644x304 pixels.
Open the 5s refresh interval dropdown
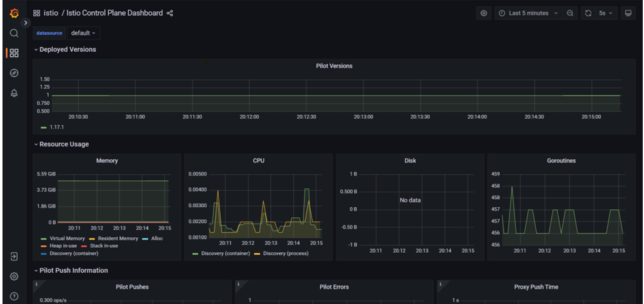[606, 13]
